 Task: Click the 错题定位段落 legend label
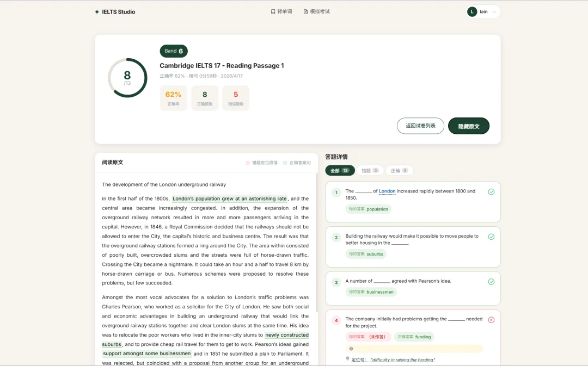coord(265,163)
